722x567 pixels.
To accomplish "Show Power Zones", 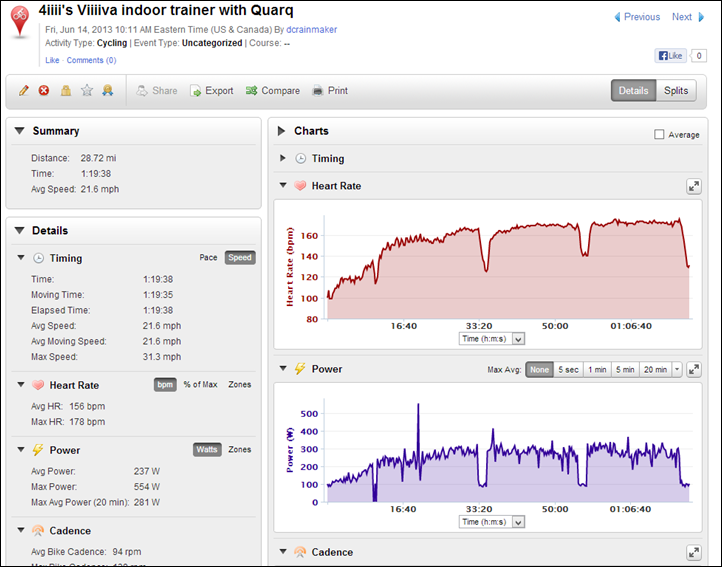I will (x=240, y=450).
